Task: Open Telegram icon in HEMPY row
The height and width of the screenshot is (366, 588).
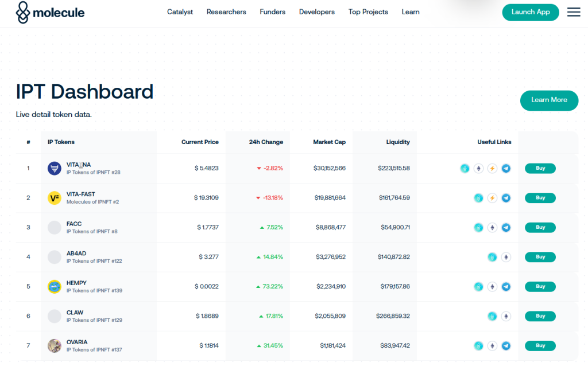Action: pyautogui.click(x=506, y=287)
